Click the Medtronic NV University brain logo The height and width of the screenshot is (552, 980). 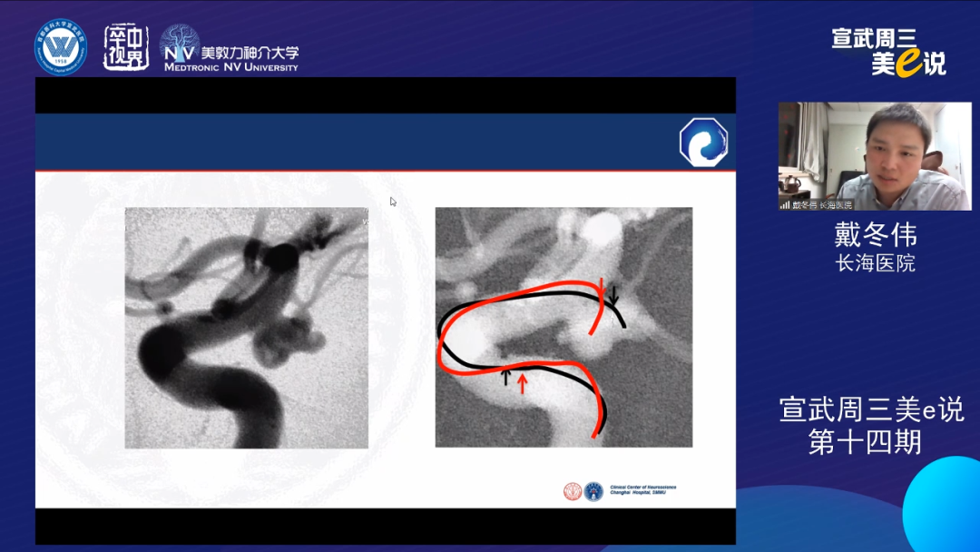(x=180, y=44)
